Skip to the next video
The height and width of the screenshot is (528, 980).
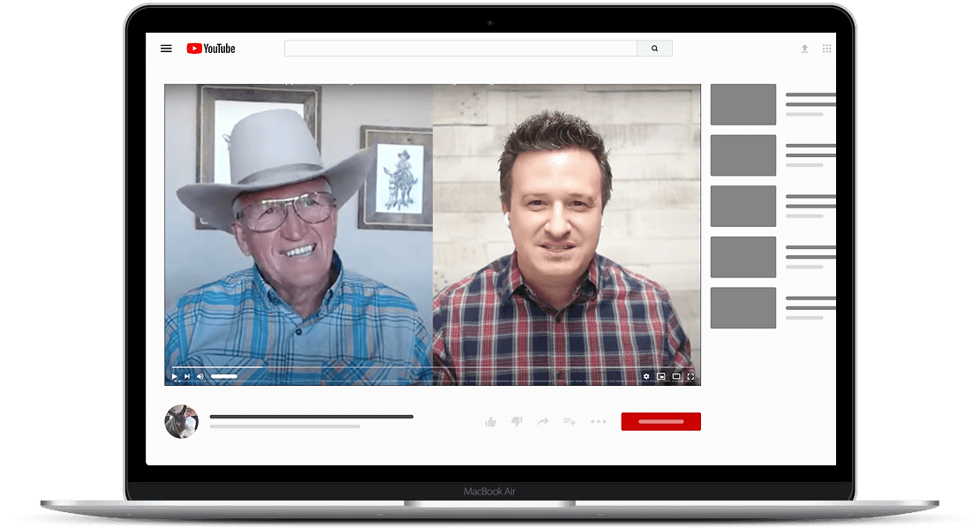tap(187, 376)
